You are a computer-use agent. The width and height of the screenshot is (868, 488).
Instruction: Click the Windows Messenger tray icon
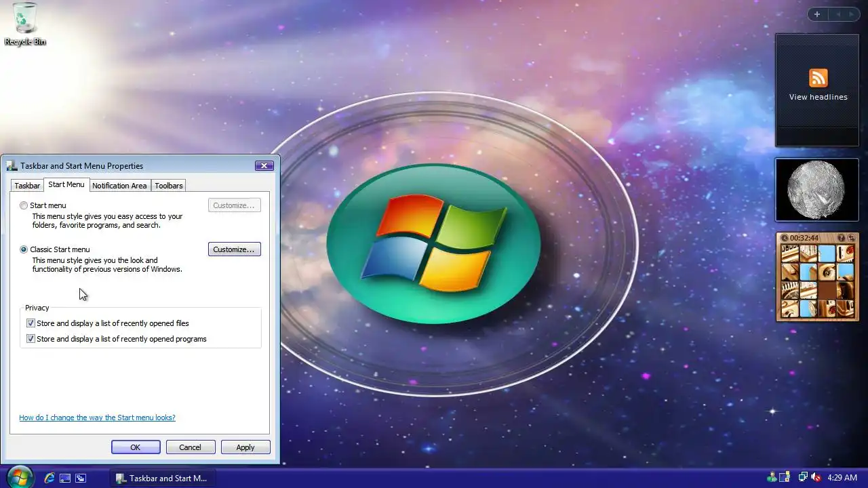pyautogui.click(x=772, y=478)
